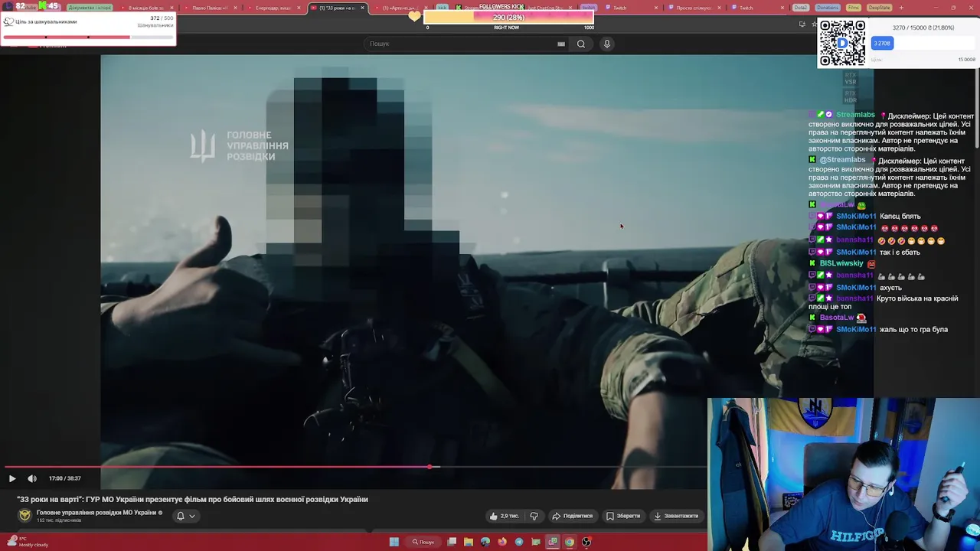This screenshot has width=980, height=551.
Task: Click the video progress scrubber handle
Action: (x=430, y=466)
